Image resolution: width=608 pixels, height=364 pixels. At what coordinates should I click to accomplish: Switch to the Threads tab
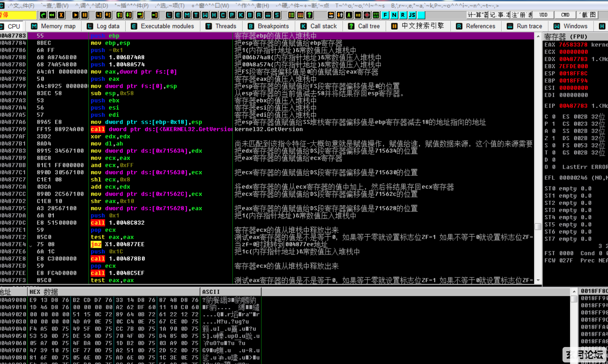click(221, 26)
